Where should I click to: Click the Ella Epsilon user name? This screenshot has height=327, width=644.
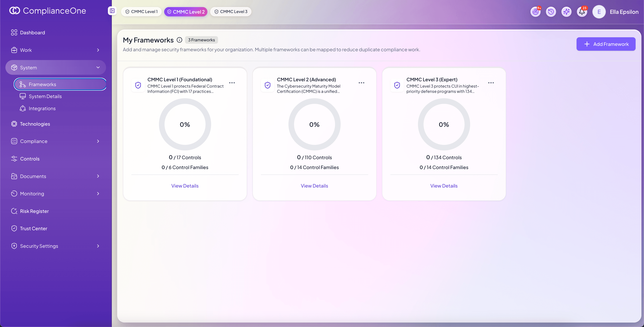click(x=624, y=12)
